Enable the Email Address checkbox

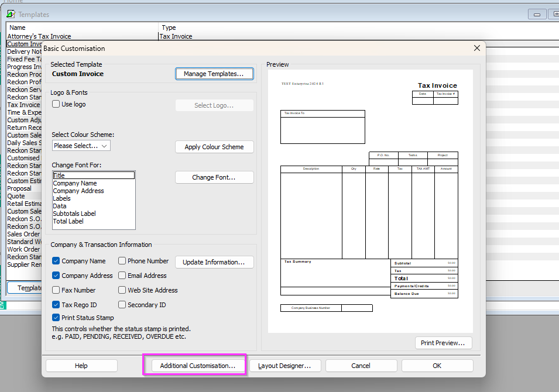coord(122,276)
